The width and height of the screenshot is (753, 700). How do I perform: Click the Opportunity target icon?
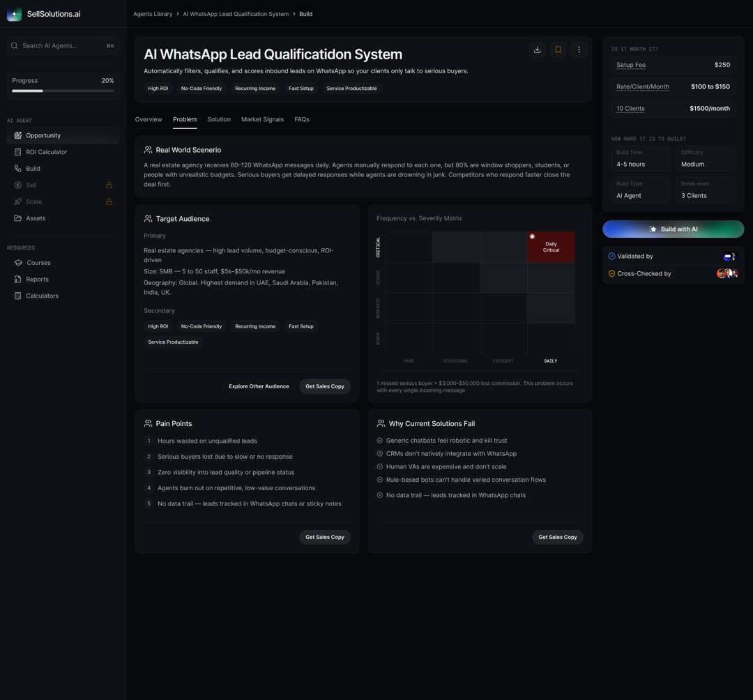click(x=17, y=135)
